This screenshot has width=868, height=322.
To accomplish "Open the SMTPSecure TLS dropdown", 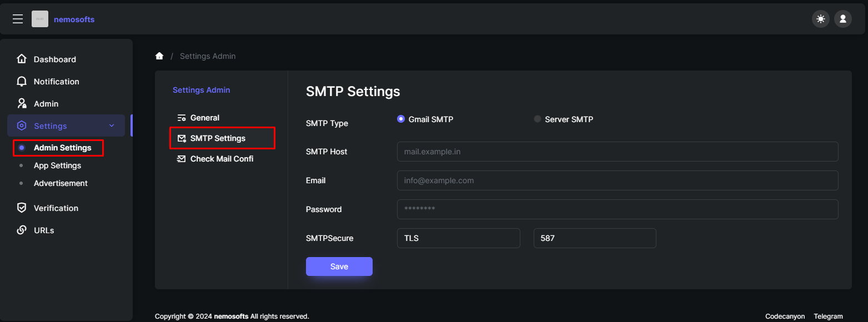I will [459, 238].
